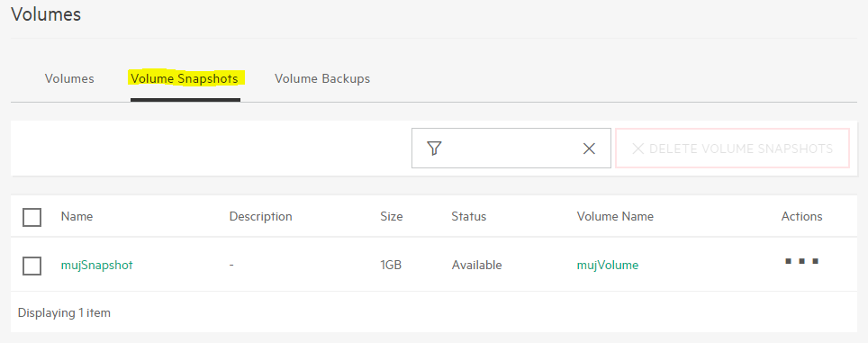Open the Volume Backups tab
Viewport: 868px width, 343px height.
pyautogui.click(x=322, y=78)
